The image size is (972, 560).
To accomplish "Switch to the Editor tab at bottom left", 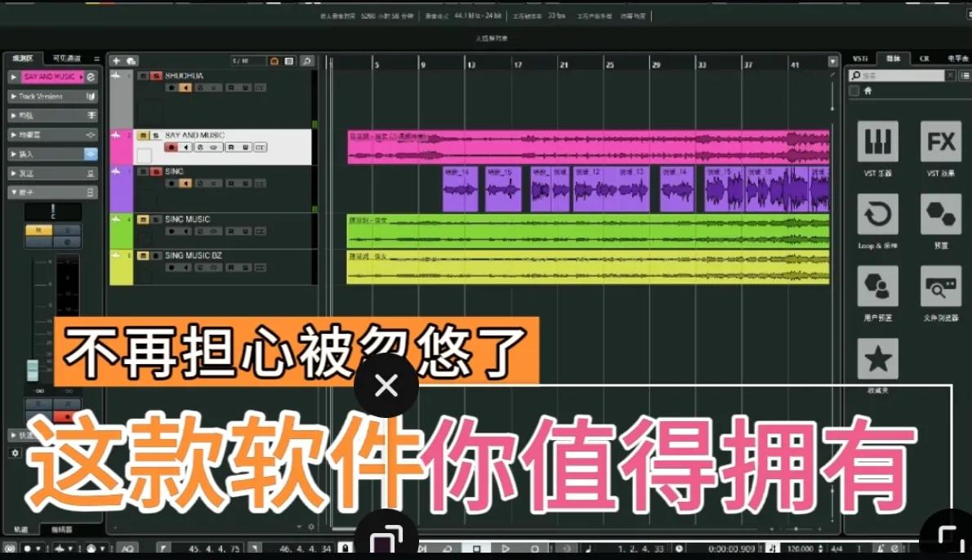I will coord(61,530).
